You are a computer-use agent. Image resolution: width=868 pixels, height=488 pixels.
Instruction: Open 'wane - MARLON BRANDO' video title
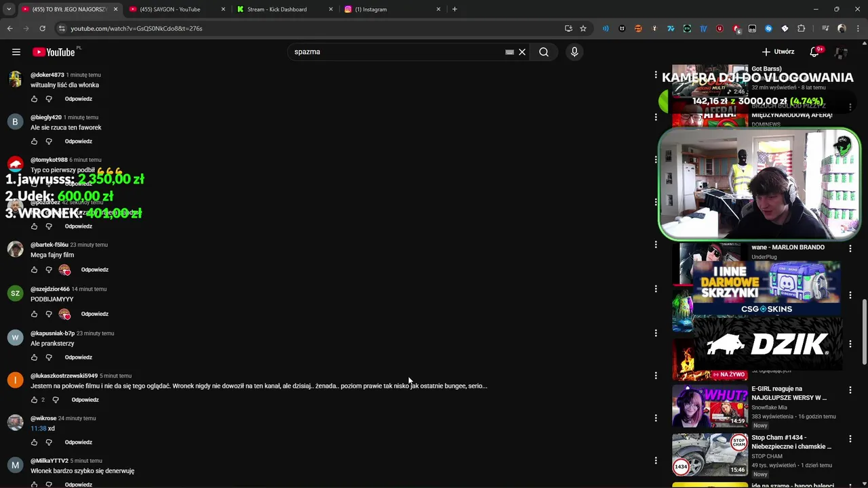tap(788, 247)
